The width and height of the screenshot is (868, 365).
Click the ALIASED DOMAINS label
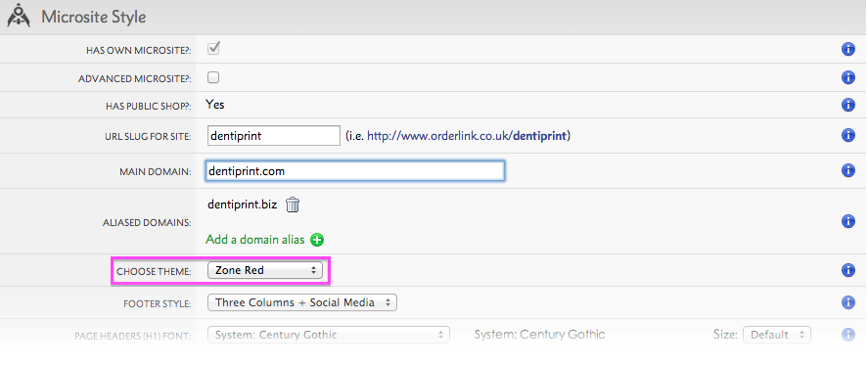pyautogui.click(x=147, y=223)
